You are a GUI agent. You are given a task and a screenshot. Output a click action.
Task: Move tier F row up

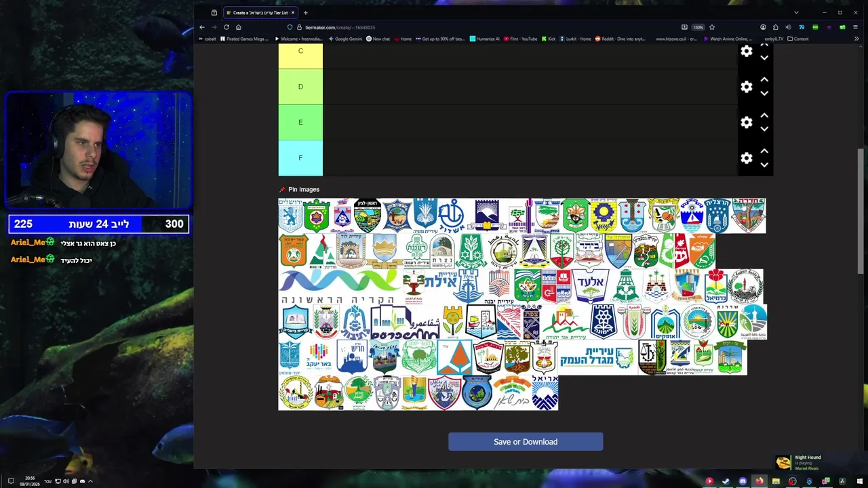(764, 151)
